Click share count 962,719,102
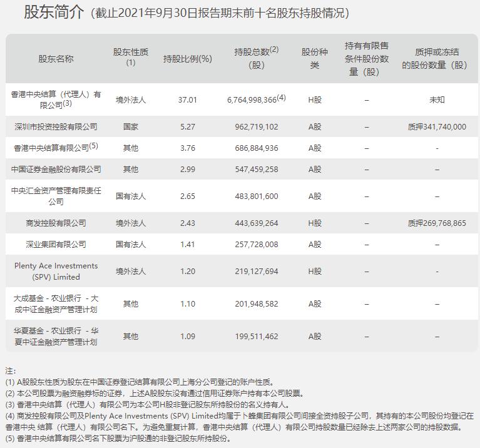 257,126
